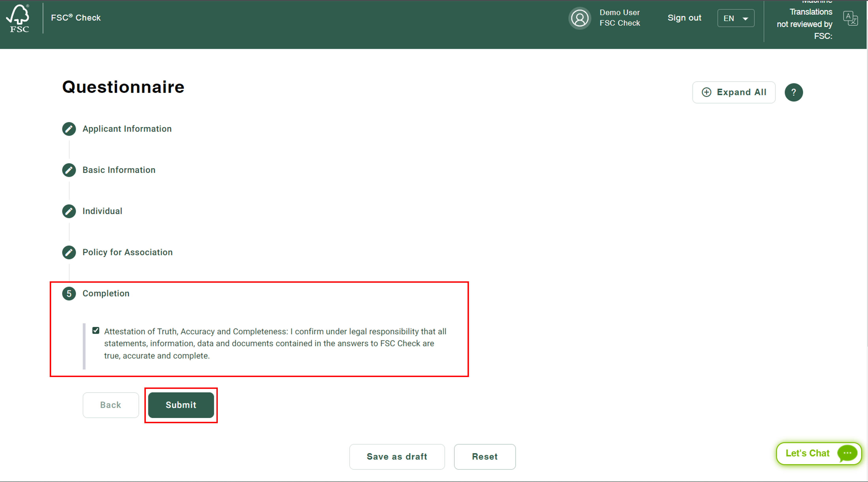
Task: Save the questionnaire as draft
Action: coord(397,457)
